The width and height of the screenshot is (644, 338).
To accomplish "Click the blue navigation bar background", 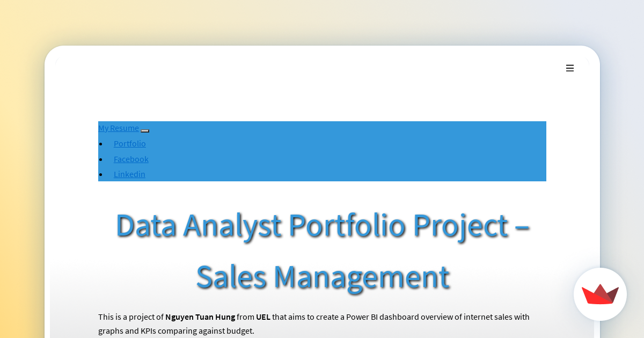I will (x=376, y=151).
